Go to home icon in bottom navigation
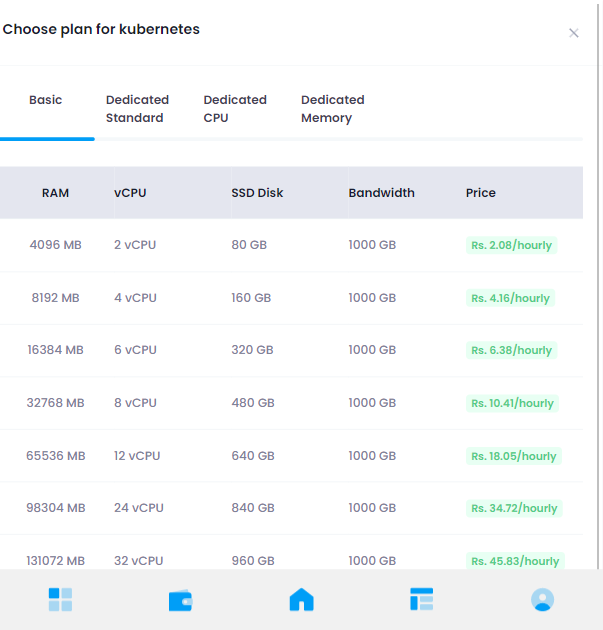Screen dimensions: 603x630 301,599
